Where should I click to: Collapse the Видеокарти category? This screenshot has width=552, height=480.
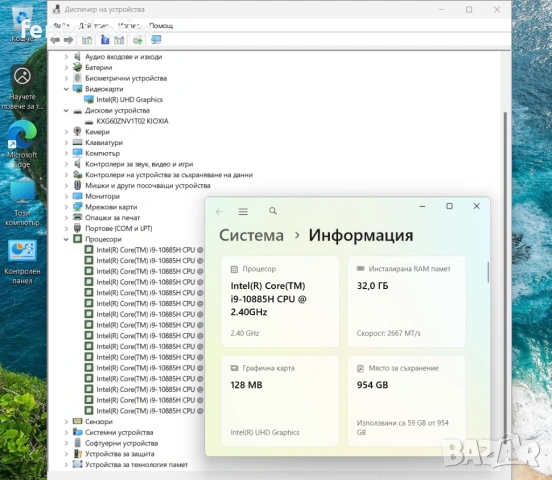click(x=66, y=89)
